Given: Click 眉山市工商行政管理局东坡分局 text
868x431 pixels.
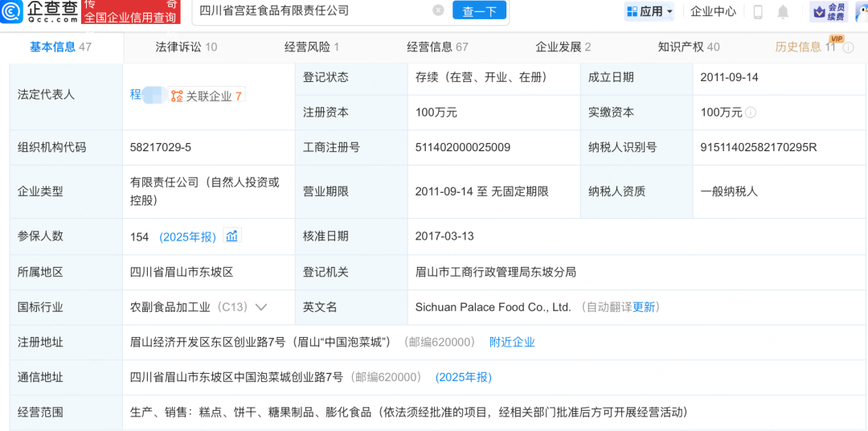Looking at the screenshot, I should pyautogui.click(x=495, y=272).
